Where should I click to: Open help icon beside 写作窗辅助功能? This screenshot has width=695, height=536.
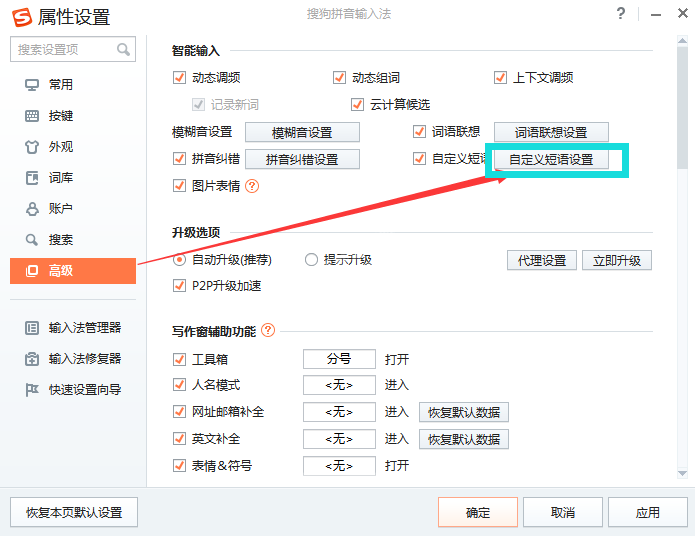tap(268, 330)
